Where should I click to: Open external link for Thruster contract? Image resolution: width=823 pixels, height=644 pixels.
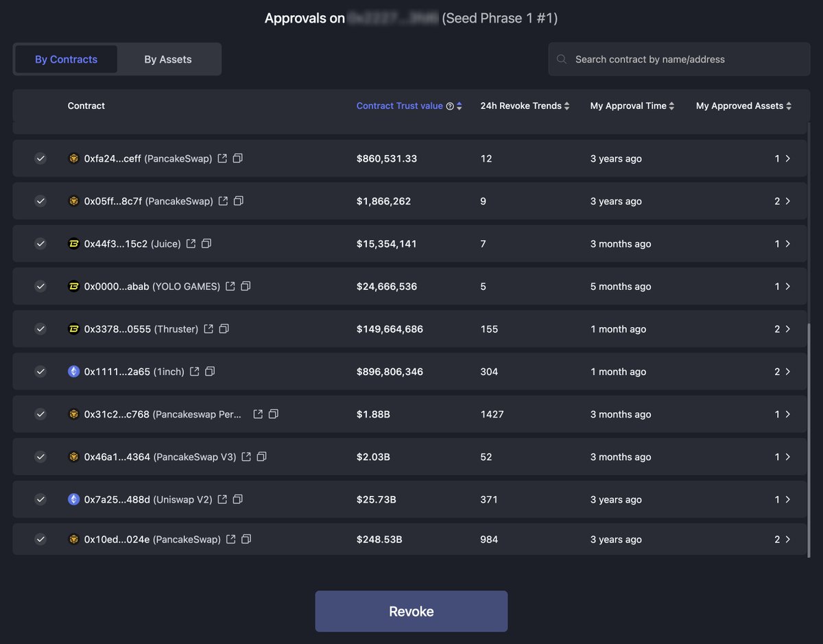(x=208, y=329)
